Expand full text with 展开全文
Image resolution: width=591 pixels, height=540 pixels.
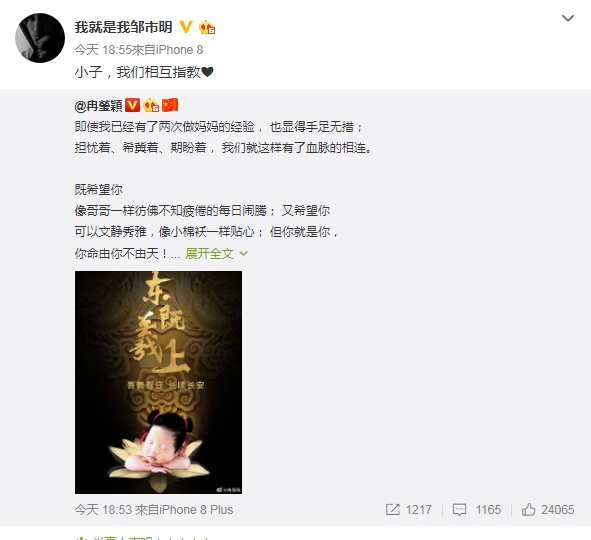tap(210, 254)
